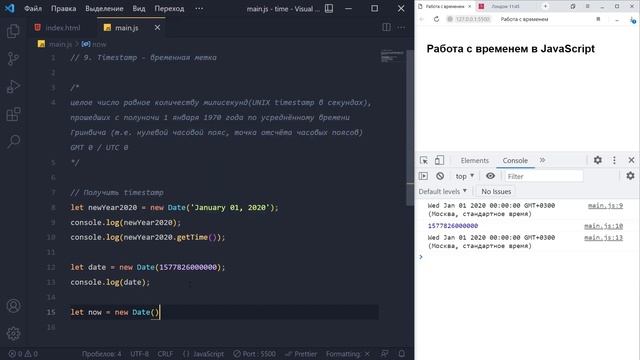640x360 pixels.
Task: Reload the browser page
Action: click(436, 19)
